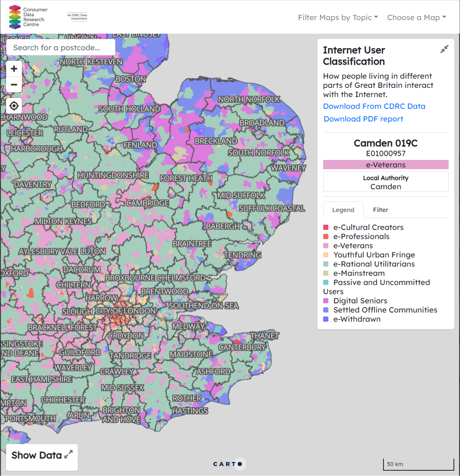The width and height of the screenshot is (460, 476).
Task: Click the ESRC Data Investment logo
Action: coord(77,17)
